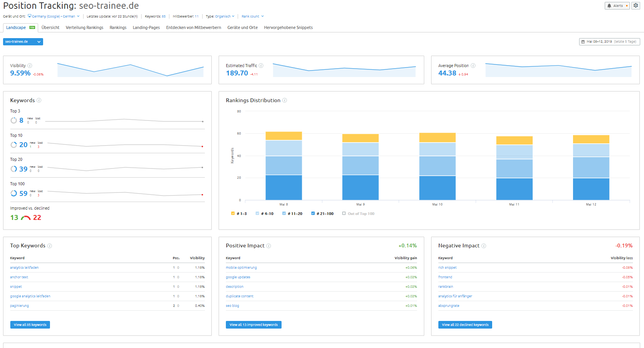Open the Type: Organisch dropdown
The image size is (644, 348).
[220, 16]
